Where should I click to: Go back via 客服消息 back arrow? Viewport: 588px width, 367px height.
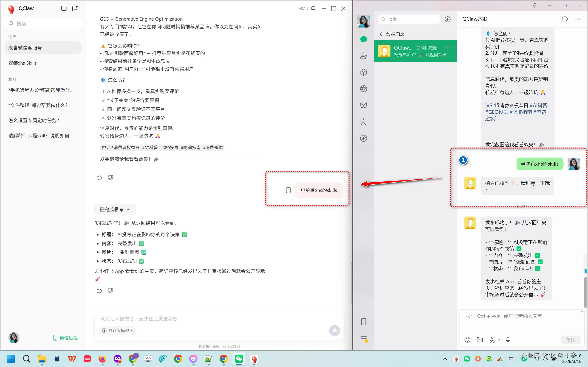coord(381,34)
